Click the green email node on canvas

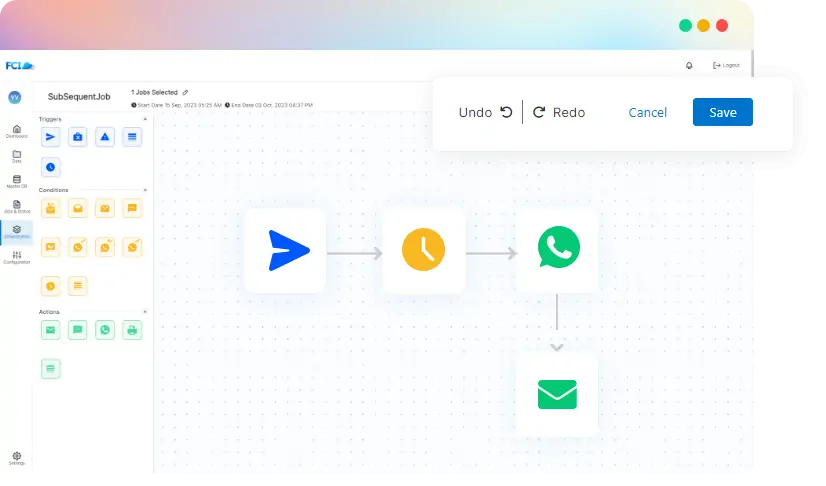[x=557, y=394]
